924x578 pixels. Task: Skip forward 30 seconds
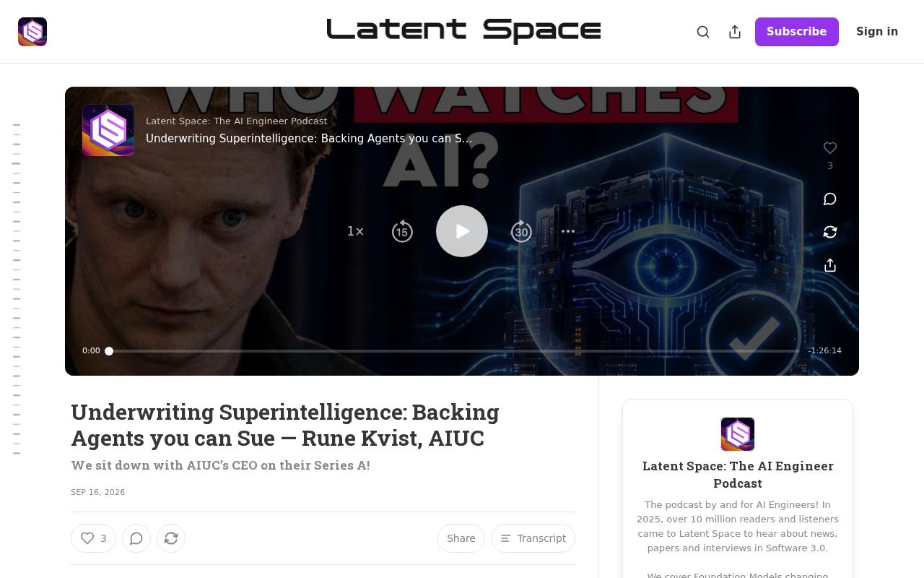(521, 231)
